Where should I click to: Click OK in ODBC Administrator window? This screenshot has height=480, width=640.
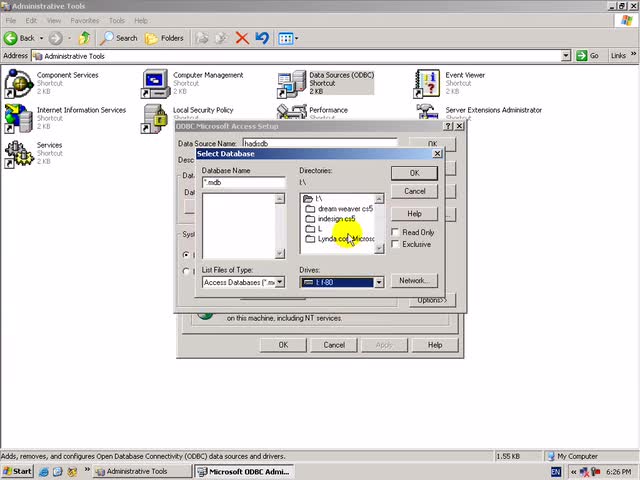[283, 345]
